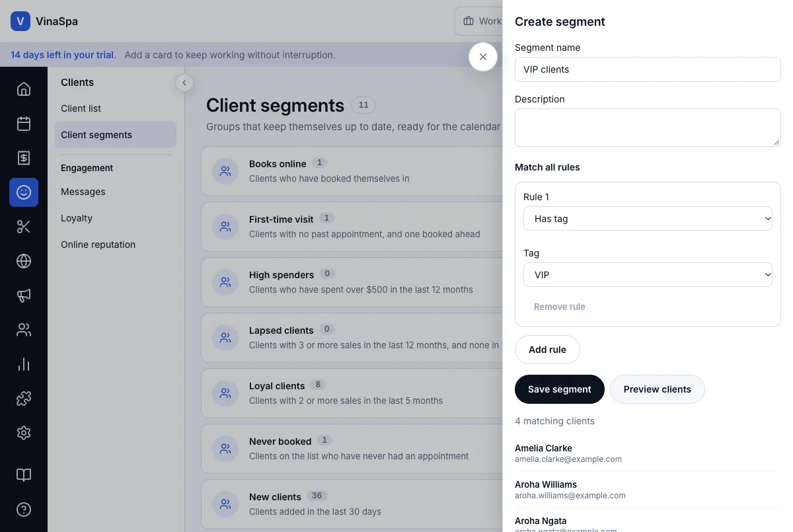Open the Team people icon in the sidebar
The image size is (793, 532).
coord(24,330)
